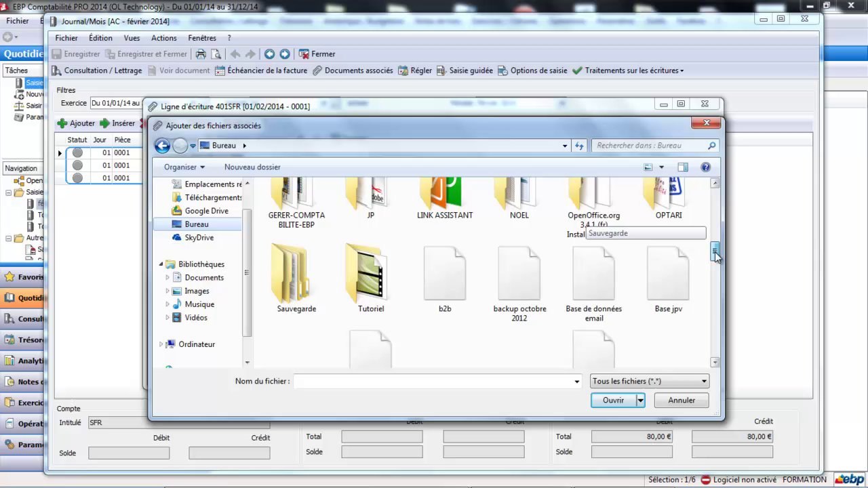Go to next record blue arrow
The width and height of the screenshot is (868, 488).
285,54
